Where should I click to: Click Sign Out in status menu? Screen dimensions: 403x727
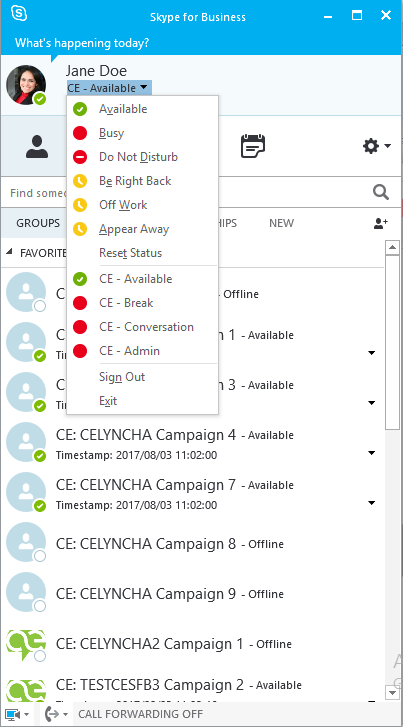point(142,377)
